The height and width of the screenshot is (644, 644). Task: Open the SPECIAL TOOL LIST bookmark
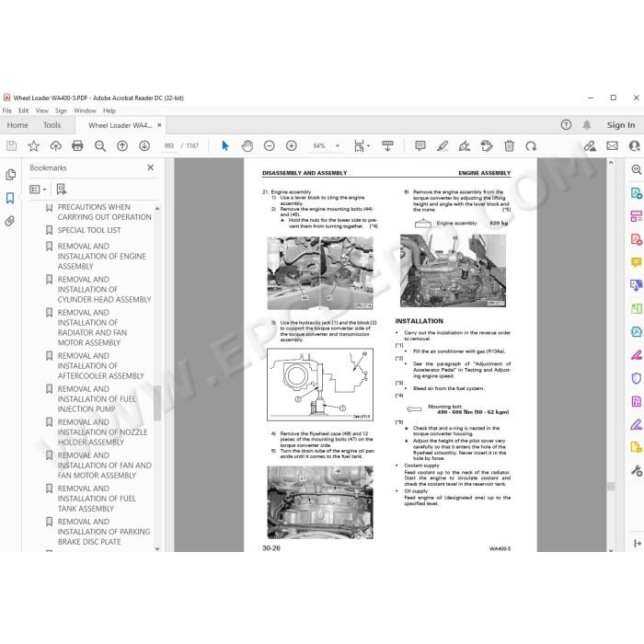coord(89,230)
